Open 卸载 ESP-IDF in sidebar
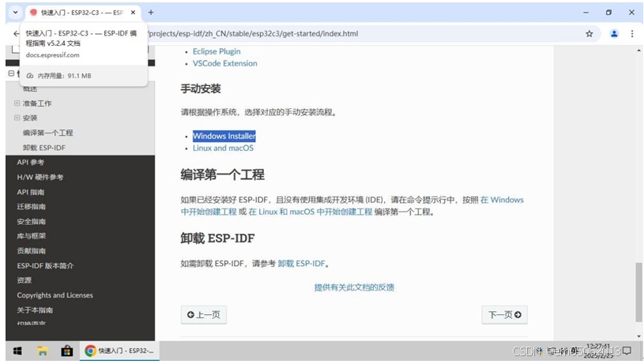Screen dimensions: 644x364 pyautogui.click(x=44, y=148)
